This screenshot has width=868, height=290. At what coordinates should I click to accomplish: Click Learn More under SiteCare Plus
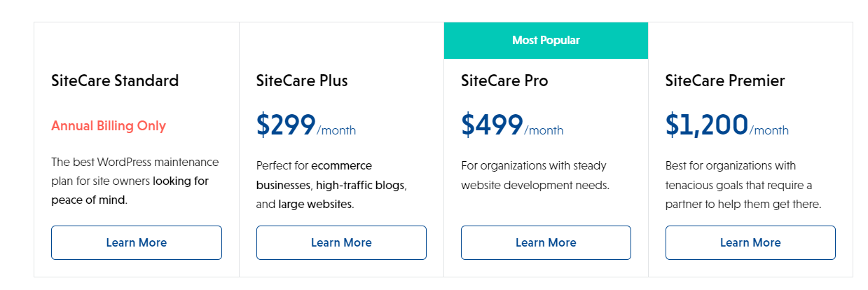(x=341, y=243)
